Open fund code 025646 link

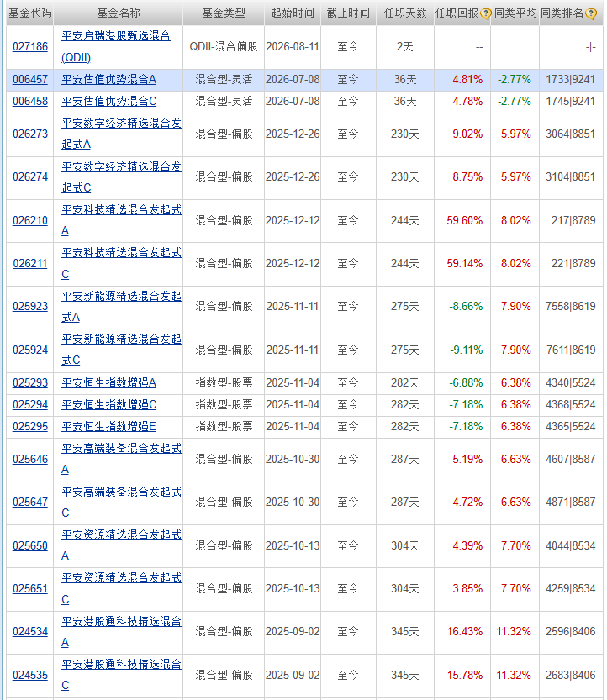click(30, 460)
